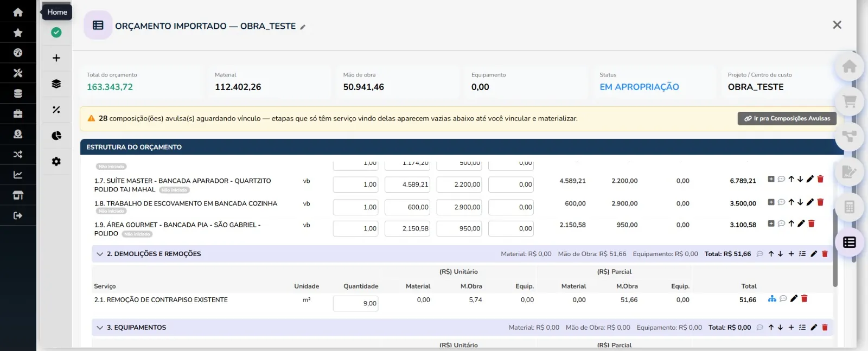Viewport: 868px width, 351px height.
Task: Open the checklist icon for DEMOLIÇÕES E REMOÇÕES
Action: pyautogui.click(x=802, y=254)
